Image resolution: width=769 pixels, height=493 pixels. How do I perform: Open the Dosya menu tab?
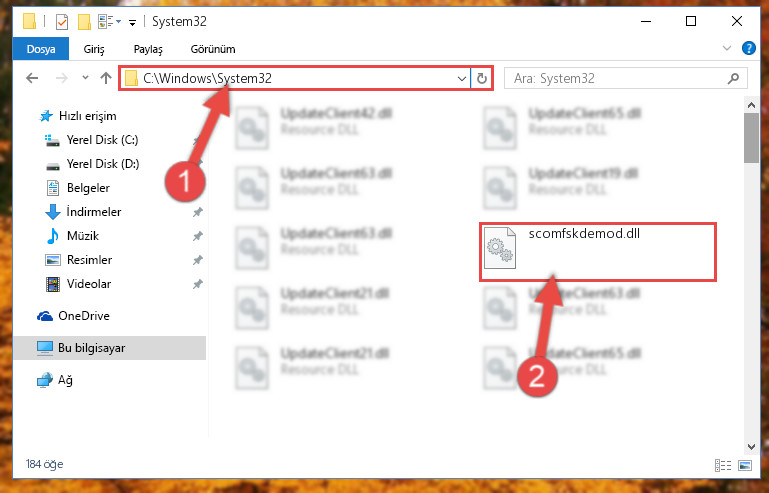tap(41, 49)
